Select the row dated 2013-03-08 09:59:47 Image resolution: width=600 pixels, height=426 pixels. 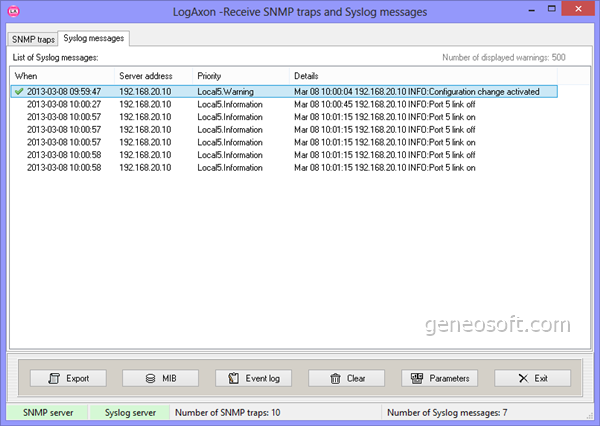(x=284, y=91)
